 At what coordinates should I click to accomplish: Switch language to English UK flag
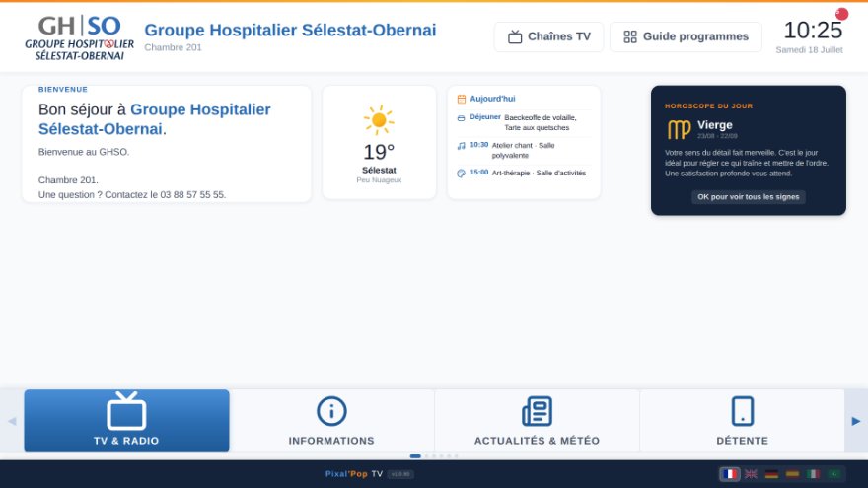click(751, 474)
